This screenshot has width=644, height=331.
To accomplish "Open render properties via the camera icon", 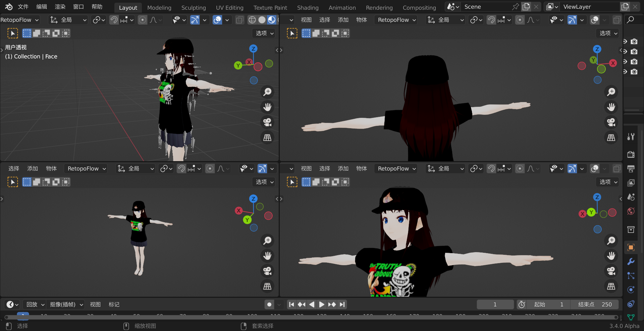I will coord(631,155).
